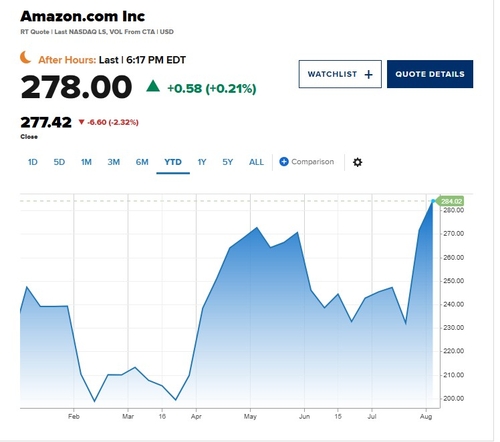Click the plus icon on Watchlist button
Screen dimensions: 500x442
pos(368,74)
